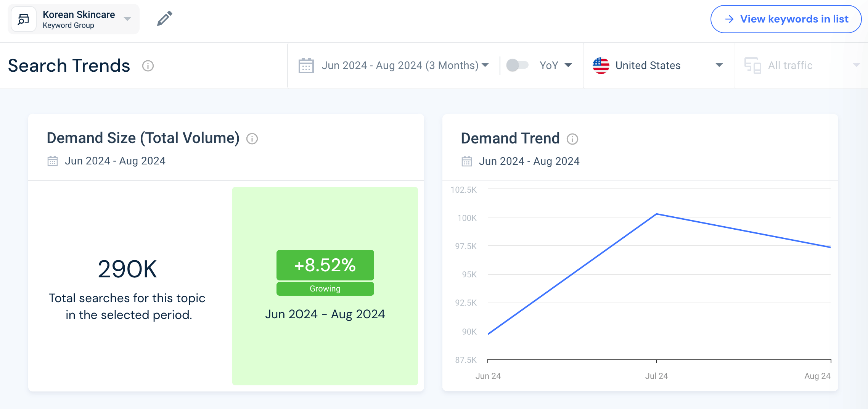This screenshot has width=868, height=409.
Task: Click the +8.52% growth badge
Action: pyautogui.click(x=325, y=265)
